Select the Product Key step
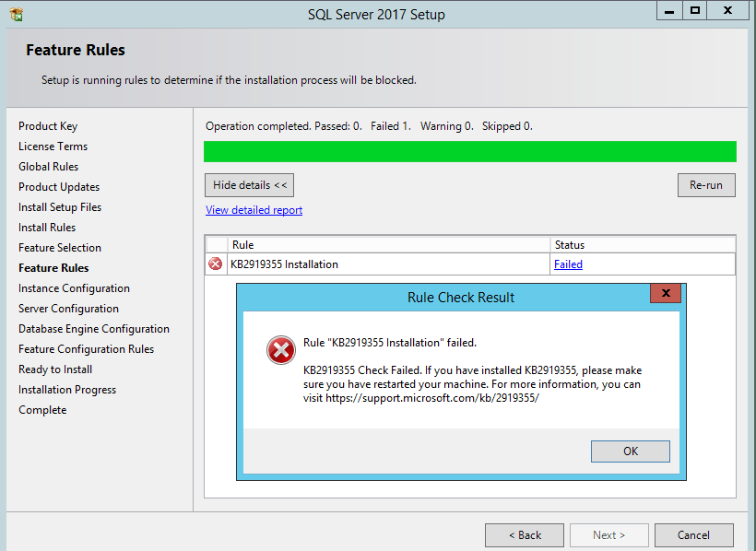Viewport: 756px width, 551px height. 48,126
